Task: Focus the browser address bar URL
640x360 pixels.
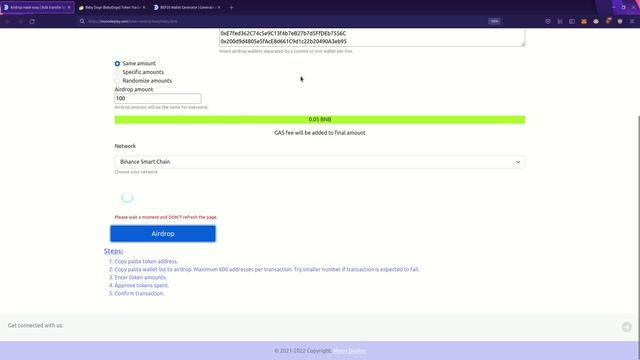Action: 133,21
